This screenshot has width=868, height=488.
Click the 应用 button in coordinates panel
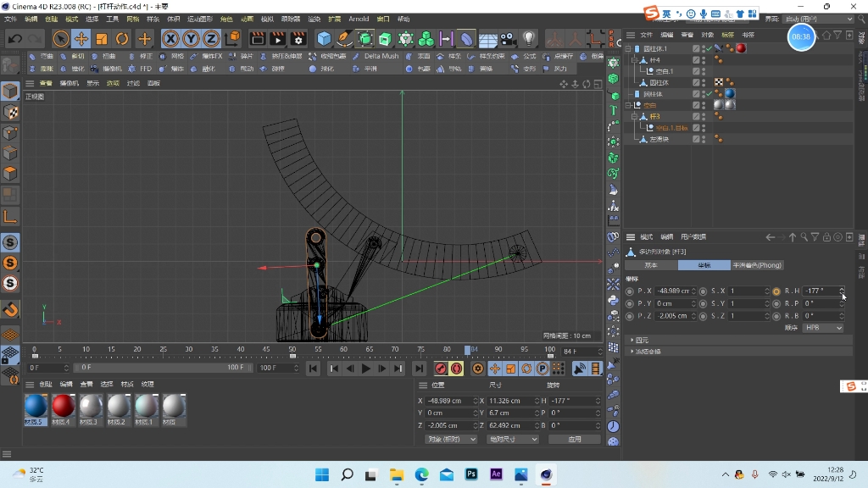pyautogui.click(x=574, y=438)
